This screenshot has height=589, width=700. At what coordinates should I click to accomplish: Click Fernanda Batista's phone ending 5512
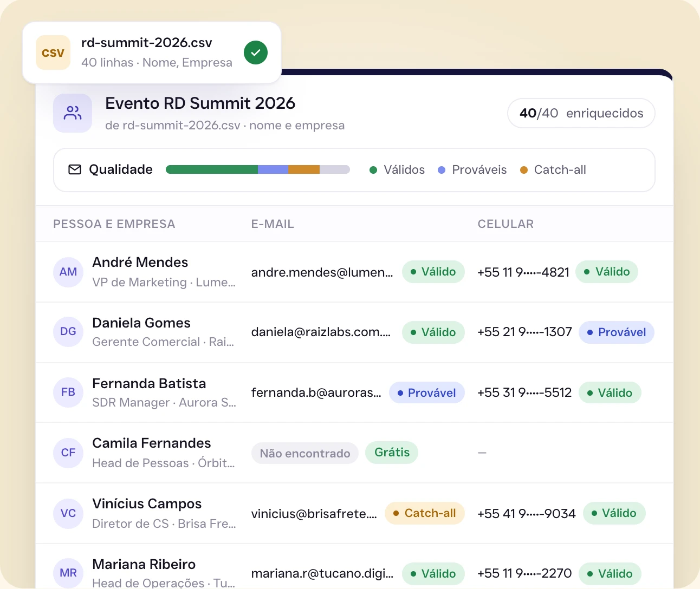[x=524, y=392]
